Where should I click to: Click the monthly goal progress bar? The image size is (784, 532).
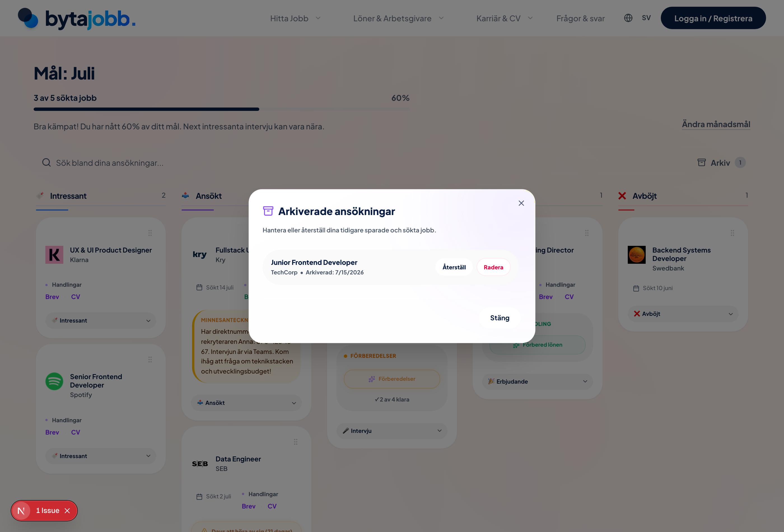coord(221,109)
